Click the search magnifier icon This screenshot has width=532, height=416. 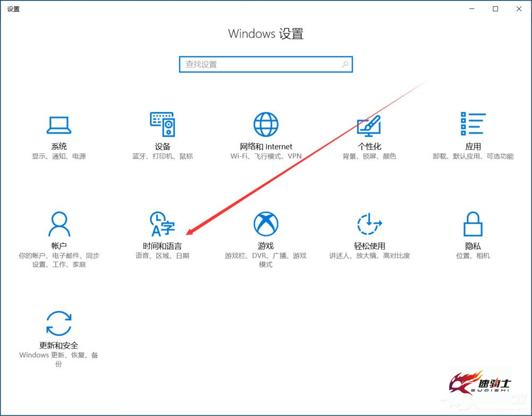tap(345, 64)
